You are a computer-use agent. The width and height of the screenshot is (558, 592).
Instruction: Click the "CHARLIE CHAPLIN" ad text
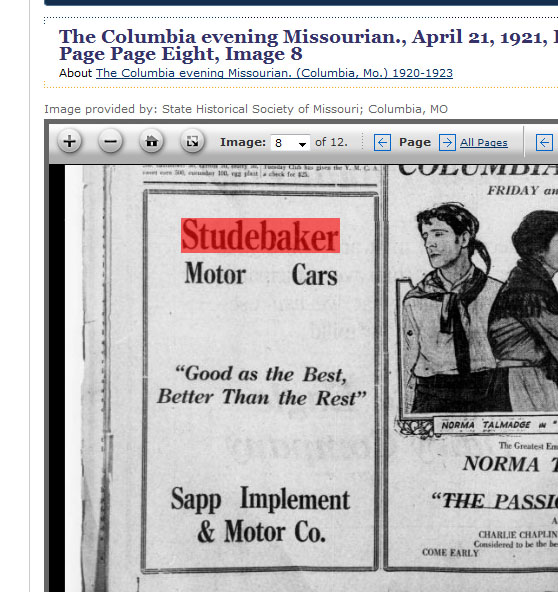(x=518, y=535)
